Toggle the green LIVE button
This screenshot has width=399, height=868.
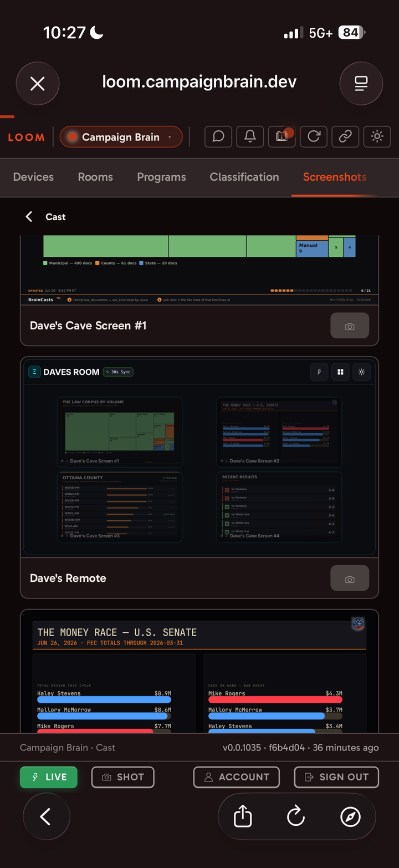(x=49, y=777)
